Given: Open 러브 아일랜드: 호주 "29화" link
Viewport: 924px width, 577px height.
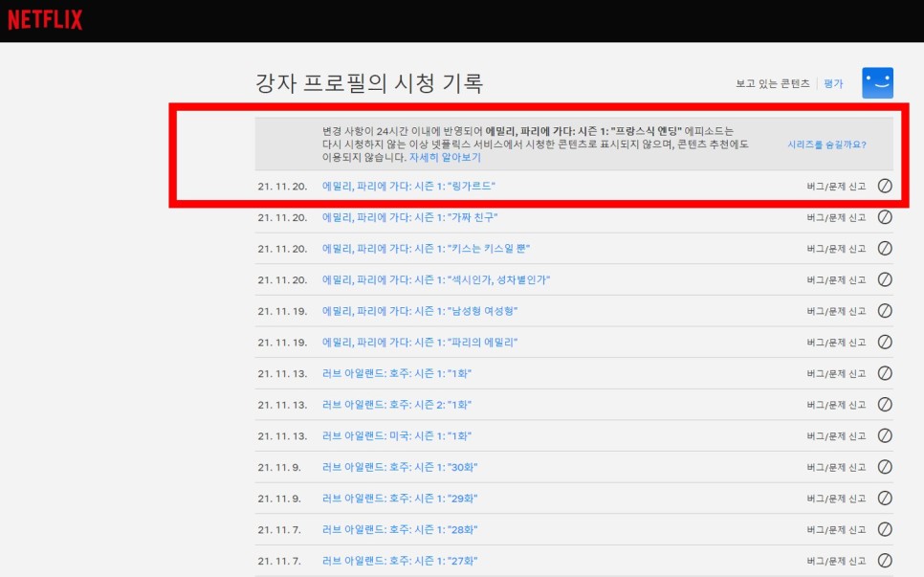Looking at the screenshot, I should pyautogui.click(x=400, y=499).
